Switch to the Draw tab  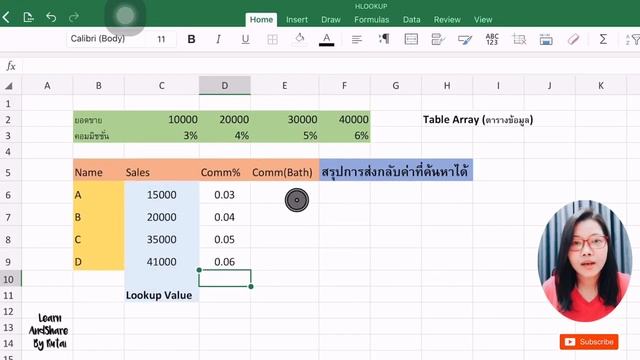pyautogui.click(x=331, y=20)
